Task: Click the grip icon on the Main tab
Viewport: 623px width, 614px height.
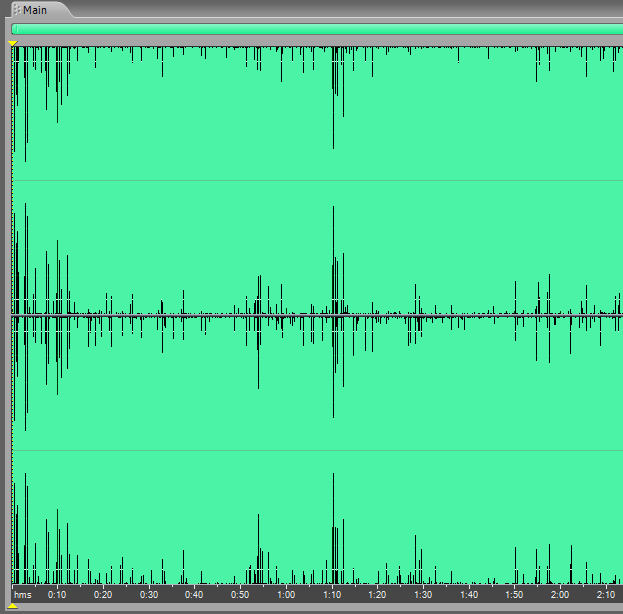Action: tap(17, 10)
